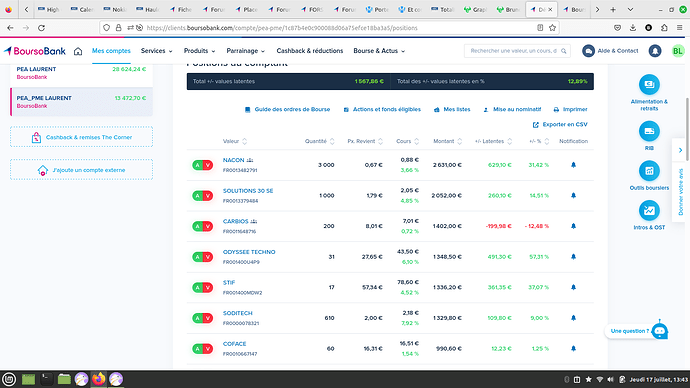Image resolution: width=690 pixels, height=388 pixels.
Task: Click Mise au nominatif link
Action: coord(512,110)
